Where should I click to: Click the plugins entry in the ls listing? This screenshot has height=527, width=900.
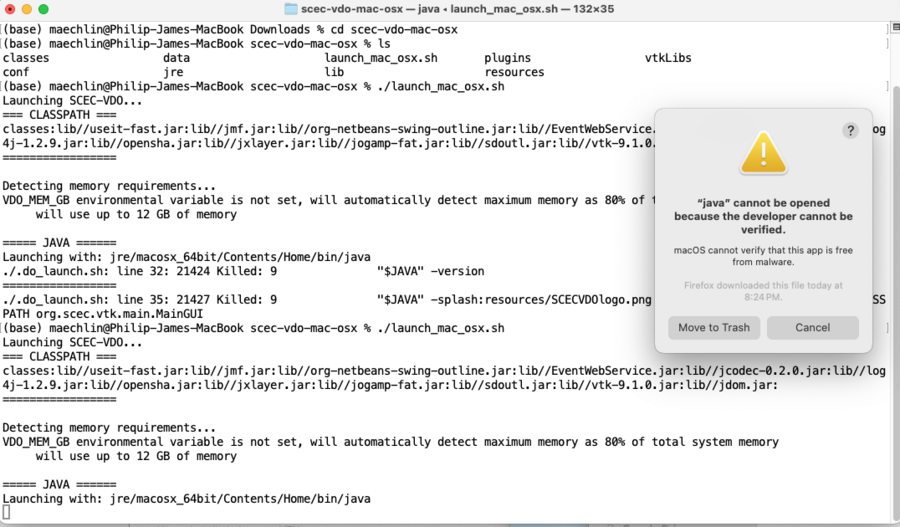point(508,58)
